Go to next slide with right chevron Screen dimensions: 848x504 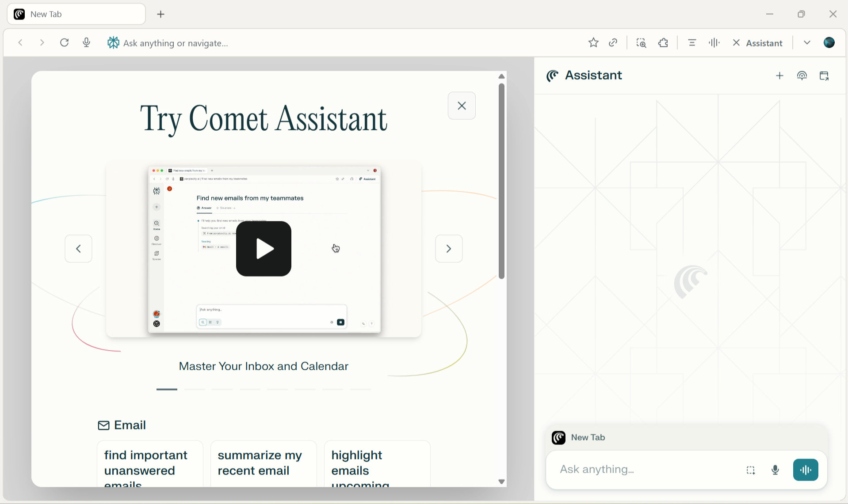click(449, 249)
